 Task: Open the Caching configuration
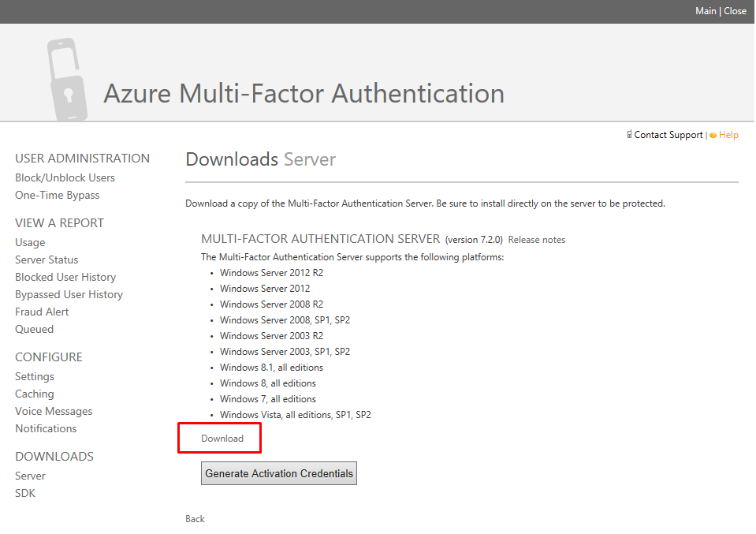click(x=35, y=394)
